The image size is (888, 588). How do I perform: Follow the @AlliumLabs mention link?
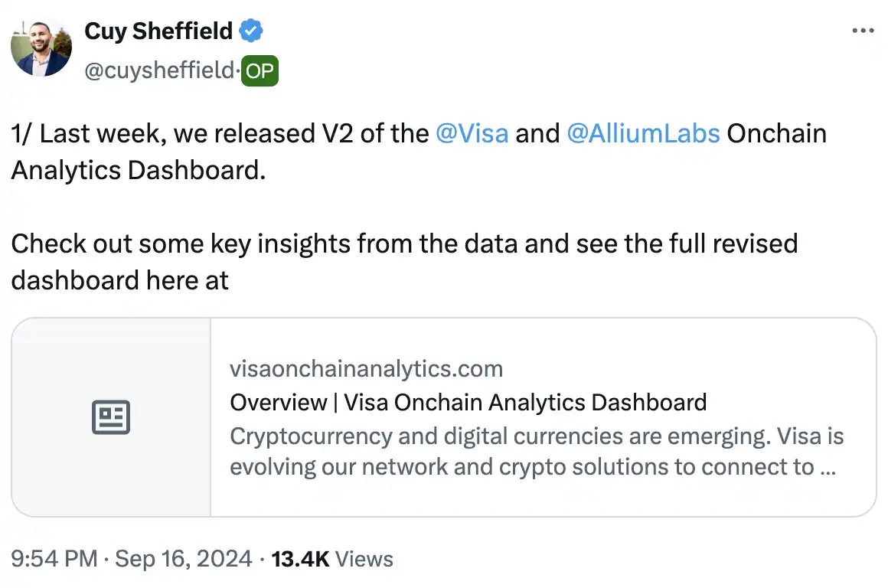pyautogui.click(x=643, y=133)
